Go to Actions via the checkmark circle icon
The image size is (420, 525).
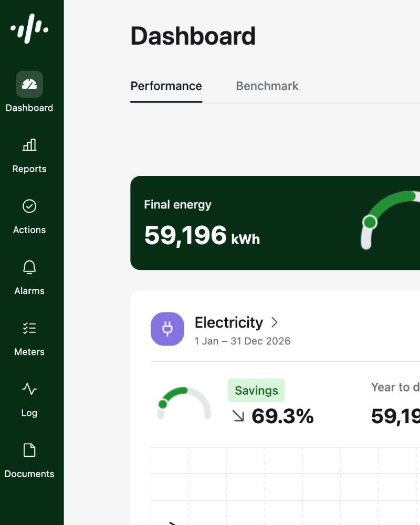coord(29,206)
